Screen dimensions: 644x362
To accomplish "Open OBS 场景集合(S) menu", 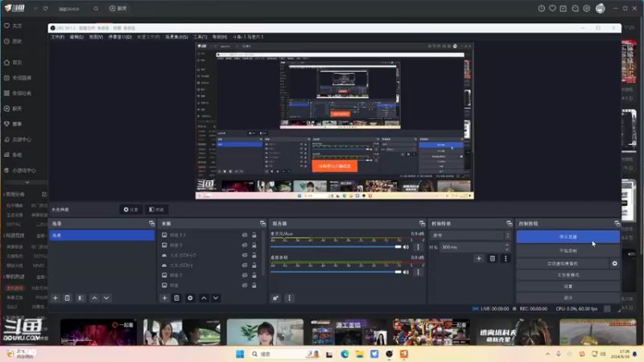I will tap(176, 37).
